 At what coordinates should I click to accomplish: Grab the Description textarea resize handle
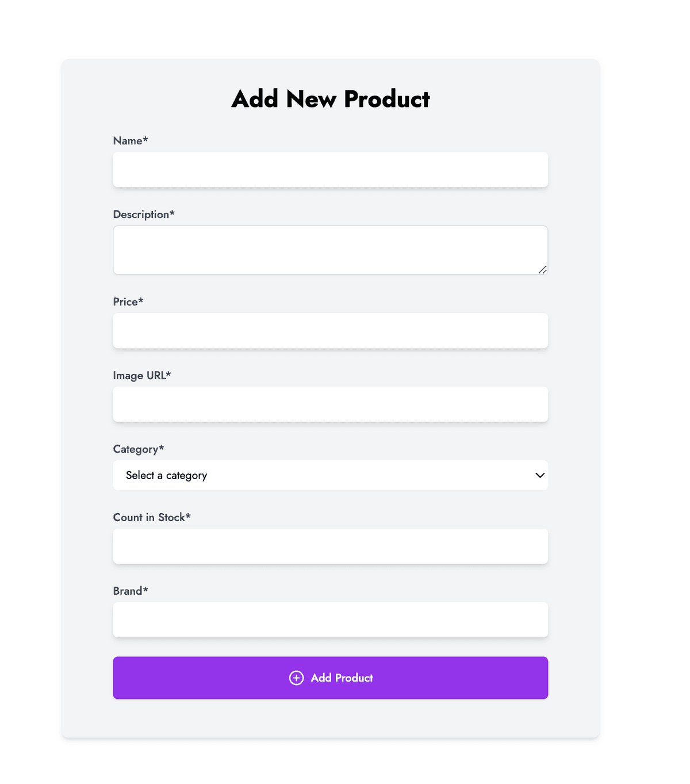click(542, 269)
